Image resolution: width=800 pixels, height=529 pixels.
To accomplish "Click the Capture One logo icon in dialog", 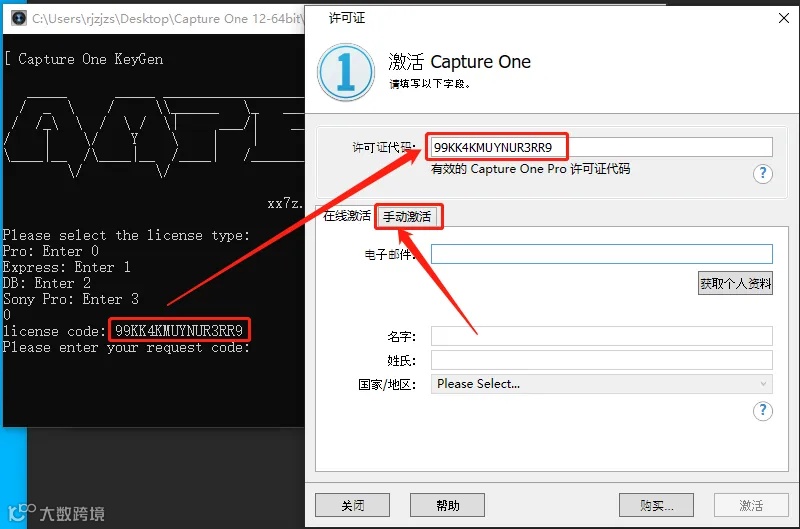I will (x=346, y=72).
